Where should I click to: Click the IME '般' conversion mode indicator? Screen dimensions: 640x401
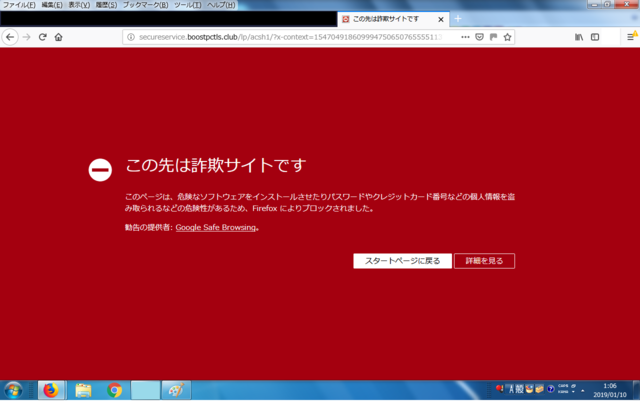[x=519, y=389]
